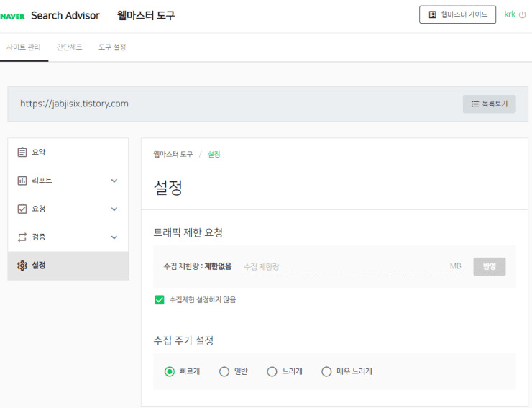Click the 요청 sidebar label

39,209
